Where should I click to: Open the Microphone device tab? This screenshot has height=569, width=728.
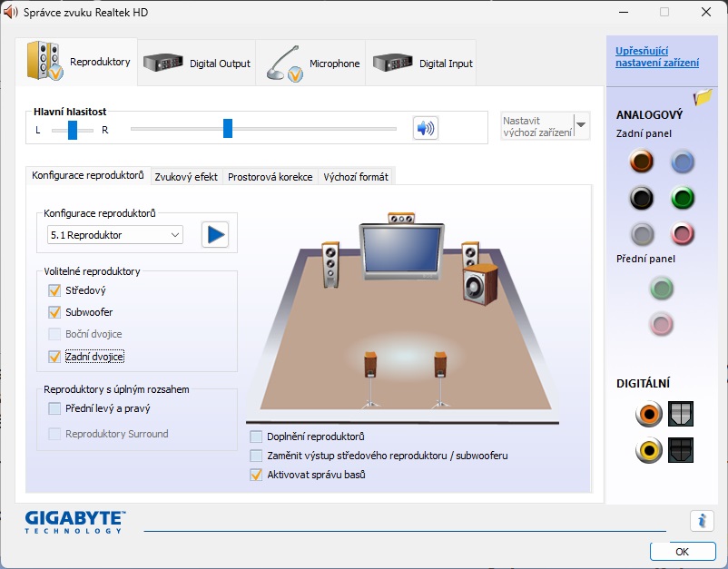tap(311, 64)
